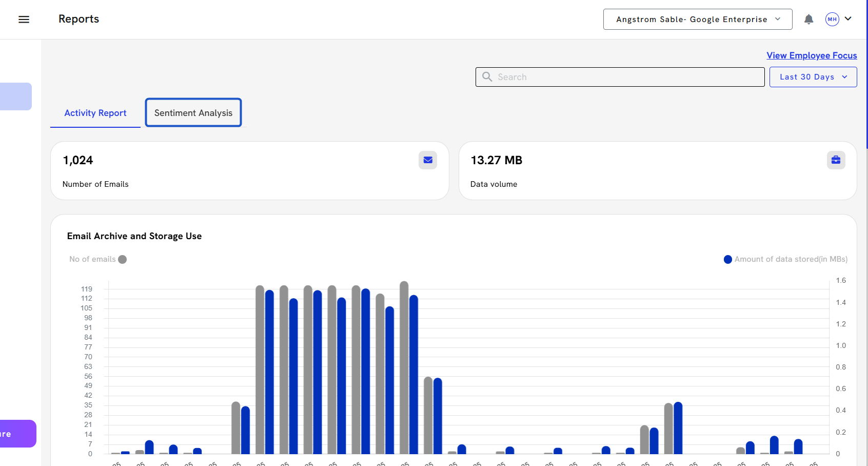Switch to the Sentiment Analysis tab
868x466 pixels.
(x=193, y=113)
